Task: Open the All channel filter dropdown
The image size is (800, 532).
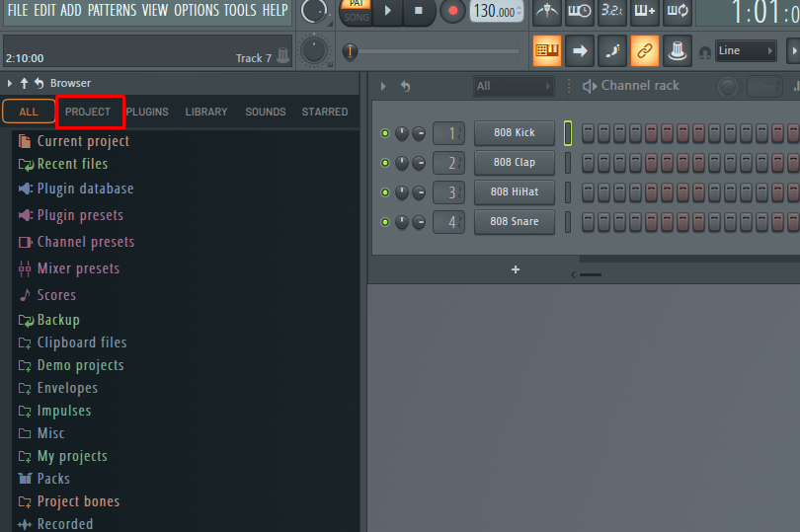Action: (514, 86)
